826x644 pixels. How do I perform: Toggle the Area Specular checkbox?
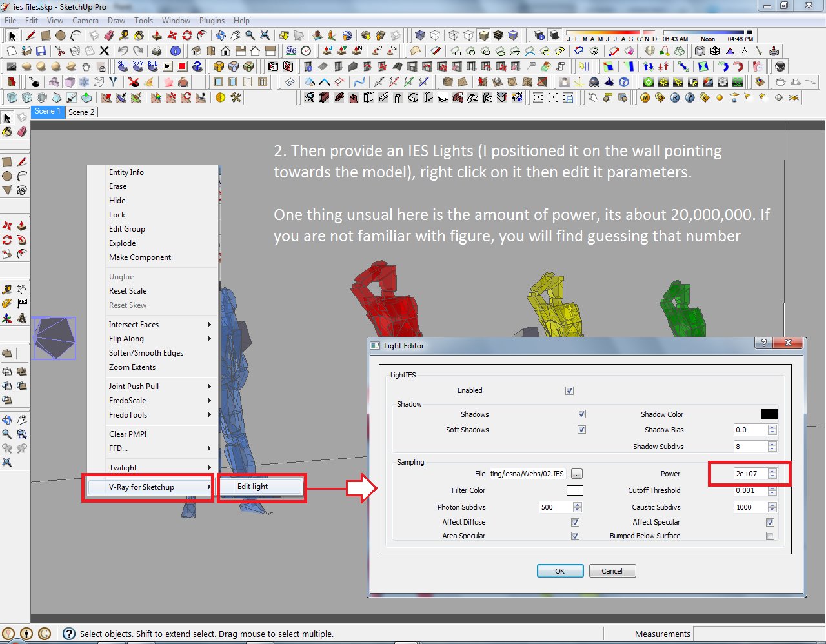click(574, 536)
